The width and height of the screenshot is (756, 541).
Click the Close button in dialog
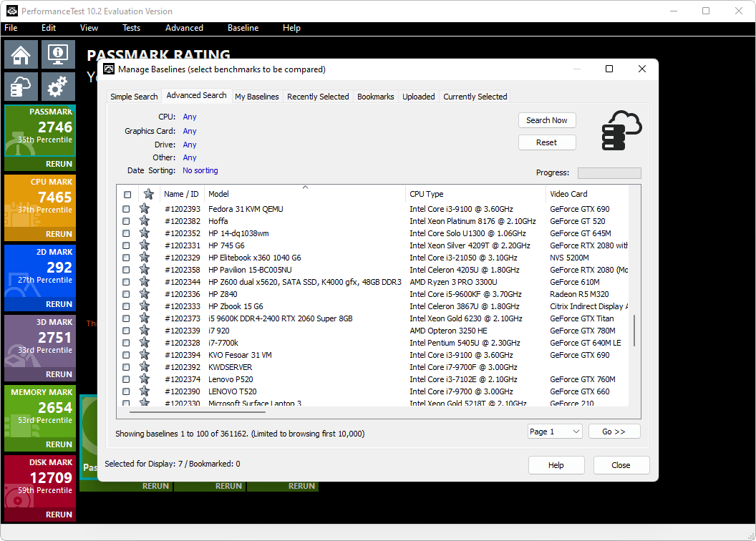(x=621, y=465)
